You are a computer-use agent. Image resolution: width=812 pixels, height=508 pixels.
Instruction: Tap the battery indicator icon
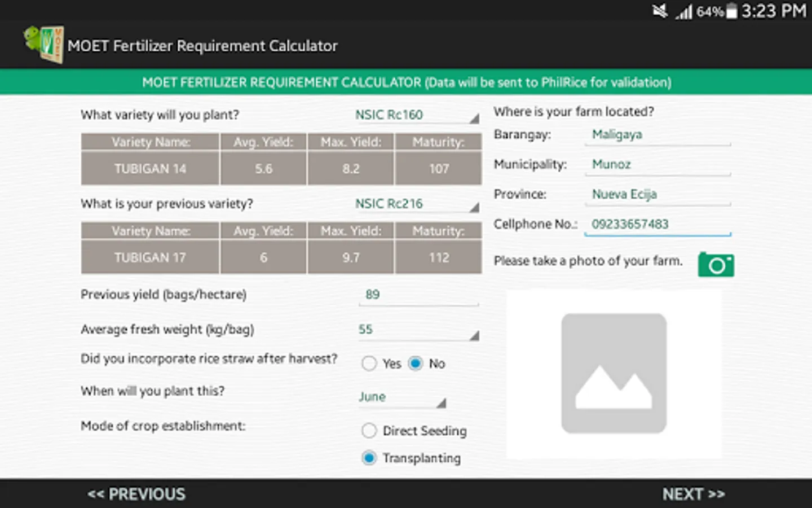click(x=731, y=11)
